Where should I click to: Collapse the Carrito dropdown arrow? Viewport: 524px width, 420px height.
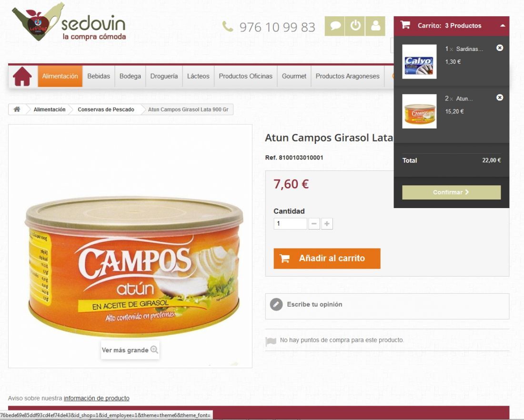click(502, 26)
